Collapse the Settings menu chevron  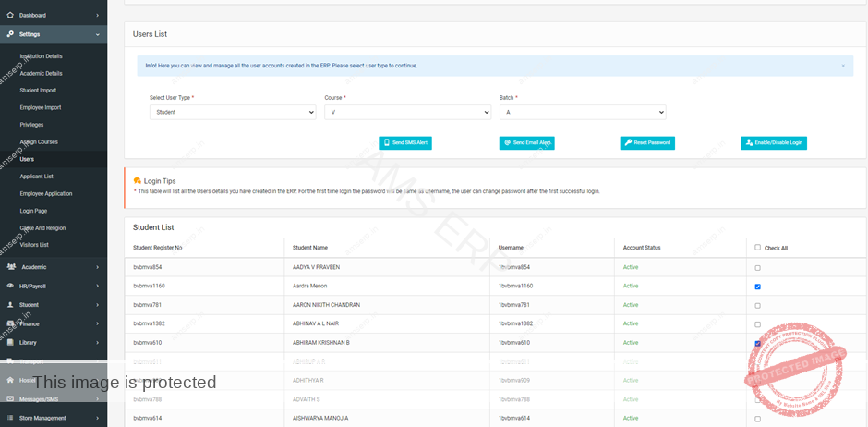98,34
